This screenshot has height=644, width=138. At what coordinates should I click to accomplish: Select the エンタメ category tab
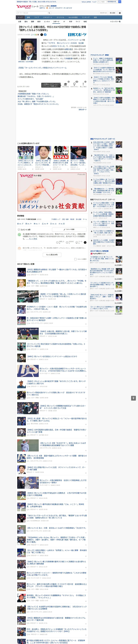47,21
